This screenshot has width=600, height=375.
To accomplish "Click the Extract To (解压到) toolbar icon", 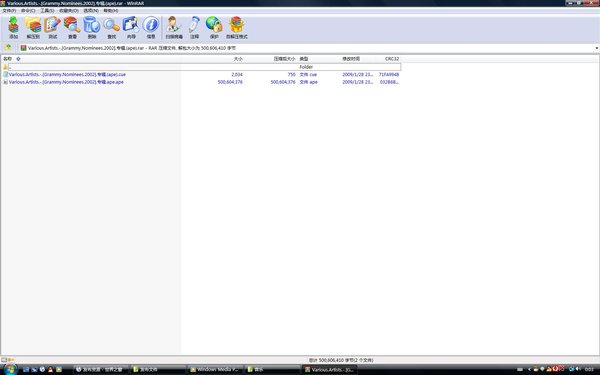I will [x=33, y=28].
